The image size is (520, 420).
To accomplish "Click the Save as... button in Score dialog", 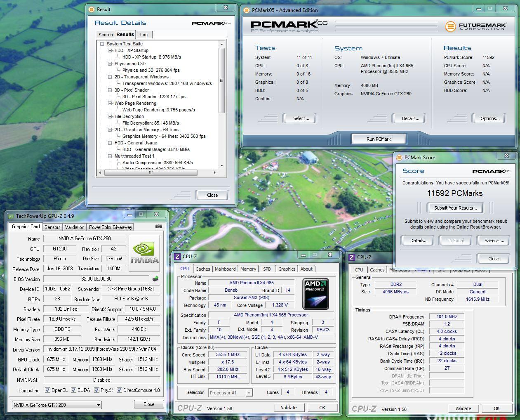I will tap(494, 241).
